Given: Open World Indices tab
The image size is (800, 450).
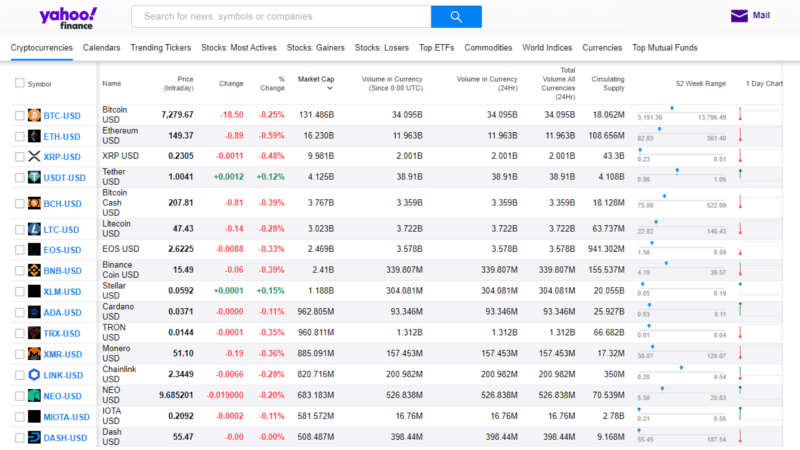Looking at the screenshot, I should coord(547,48).
